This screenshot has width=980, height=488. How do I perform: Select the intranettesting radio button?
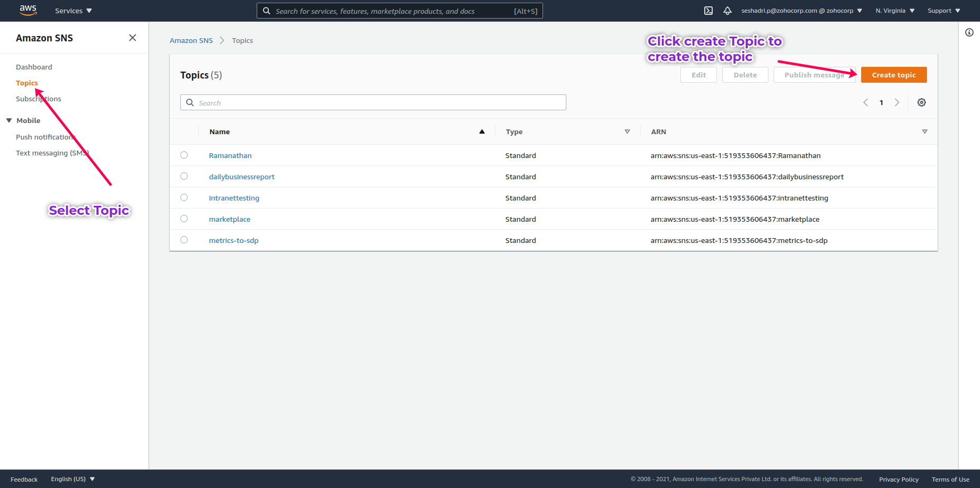[184, 197]
